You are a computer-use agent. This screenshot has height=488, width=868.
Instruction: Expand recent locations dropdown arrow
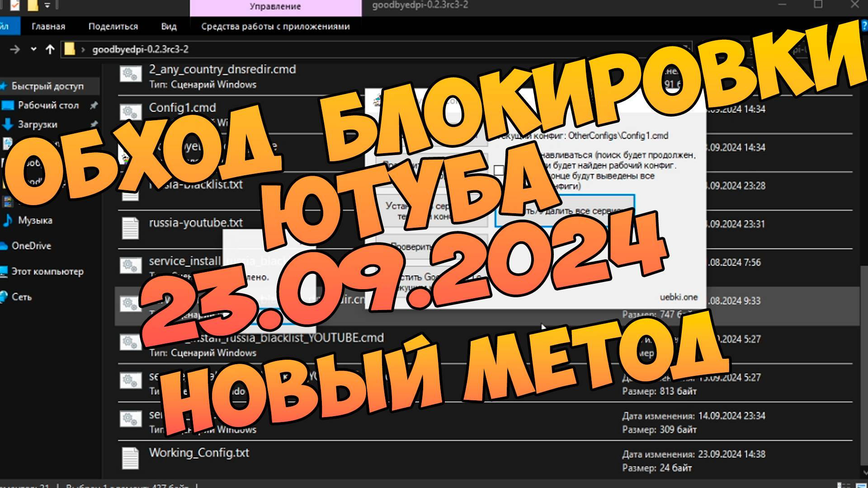[33, 49]
